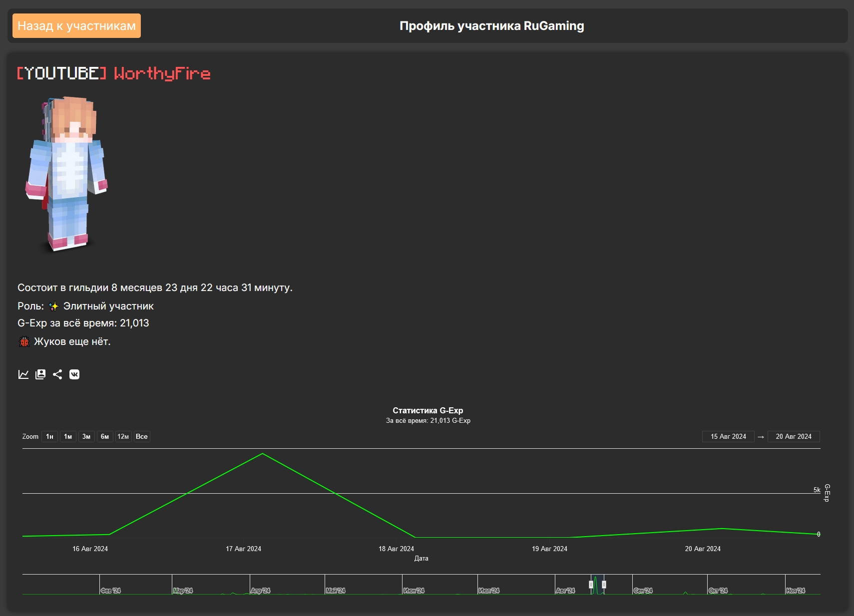This screenshot has height=616, width=854.
Task: Click the red bug icon
Action: tap(24, 342)
